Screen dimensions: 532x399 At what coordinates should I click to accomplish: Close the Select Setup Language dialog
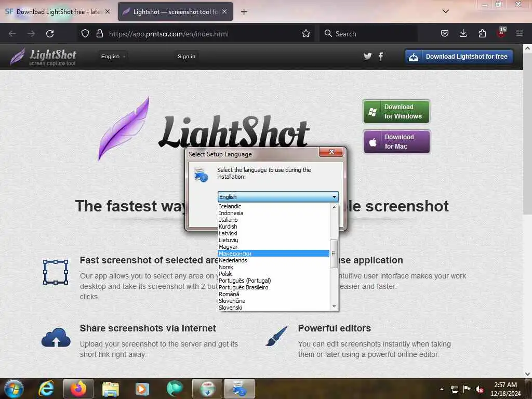point(331,152)
